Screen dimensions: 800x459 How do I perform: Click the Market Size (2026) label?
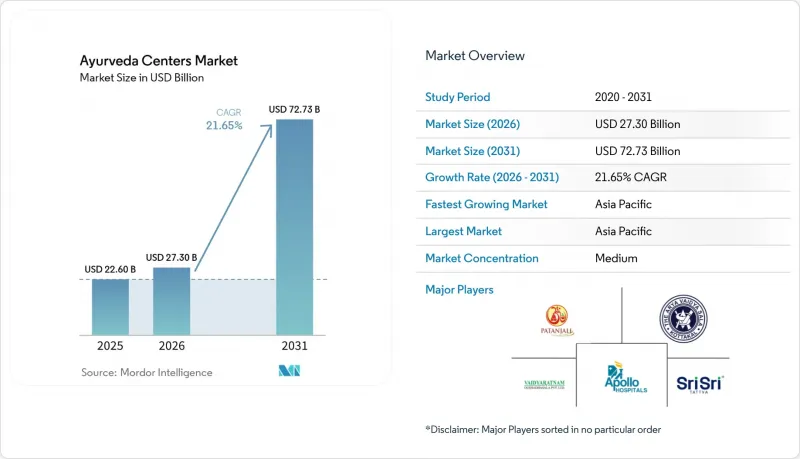pos(472,124)
